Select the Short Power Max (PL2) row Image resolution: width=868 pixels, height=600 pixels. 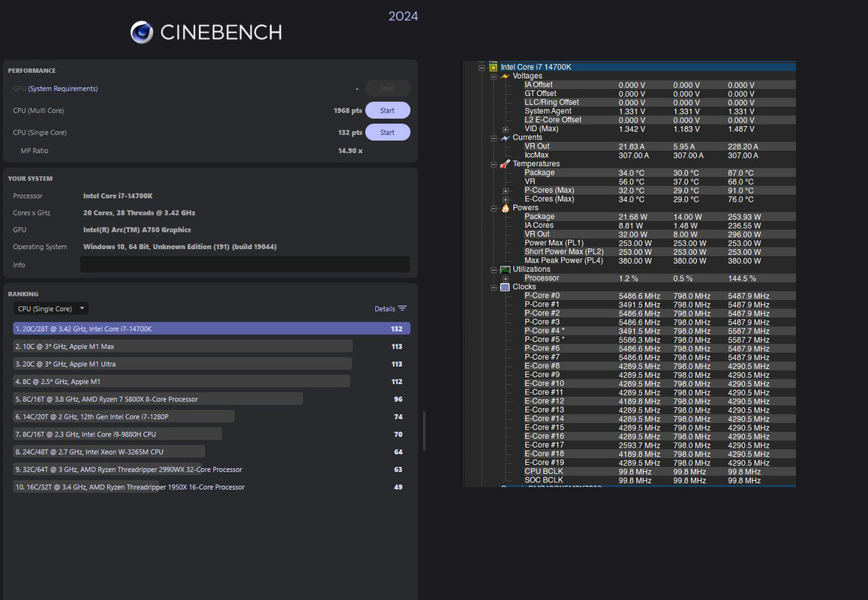click(x=659, y=252)
